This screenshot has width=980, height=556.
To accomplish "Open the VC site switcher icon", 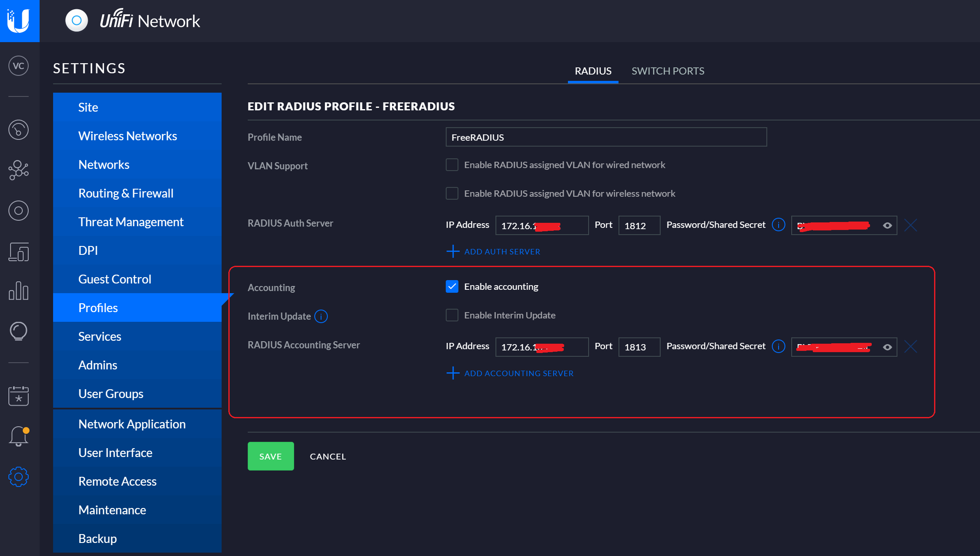I will [x=19, y=66].
